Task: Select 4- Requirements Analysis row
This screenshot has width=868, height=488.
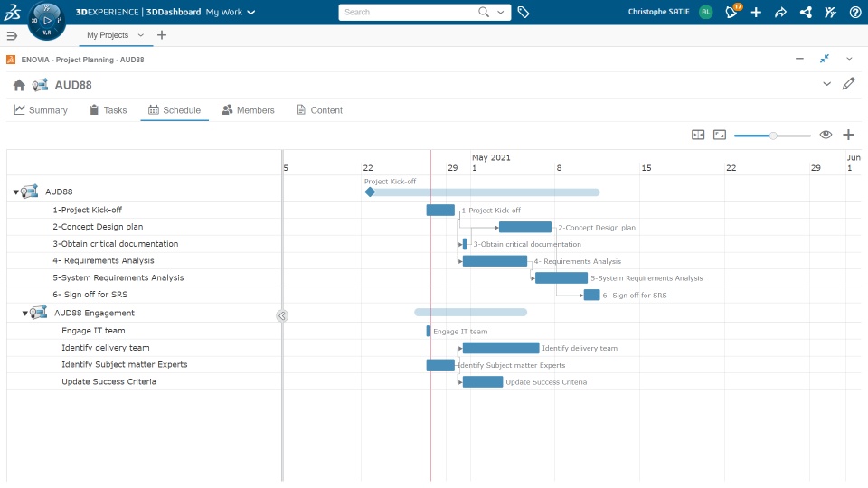Action: coord(144,260)
